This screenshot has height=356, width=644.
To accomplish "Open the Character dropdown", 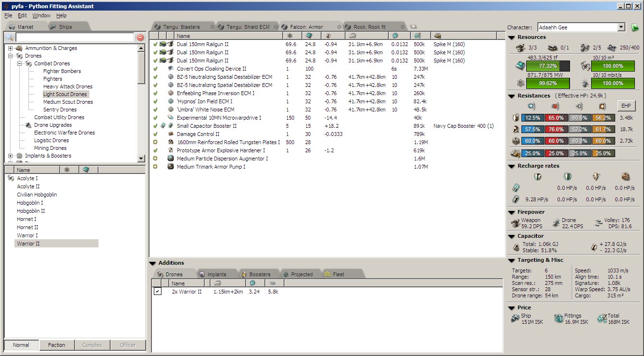I will [621, 27].
